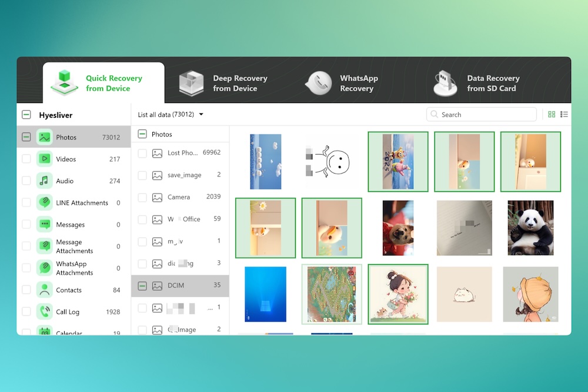Select the Contacts person icon
This screenshot has height=392, width=588.
click(45, 290)
